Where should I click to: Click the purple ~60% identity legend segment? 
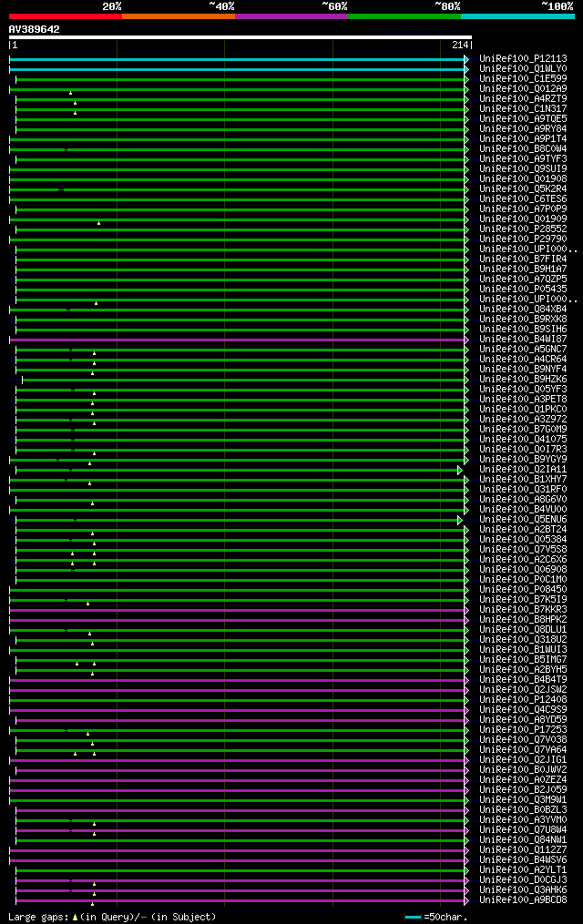tap(291, 16)
